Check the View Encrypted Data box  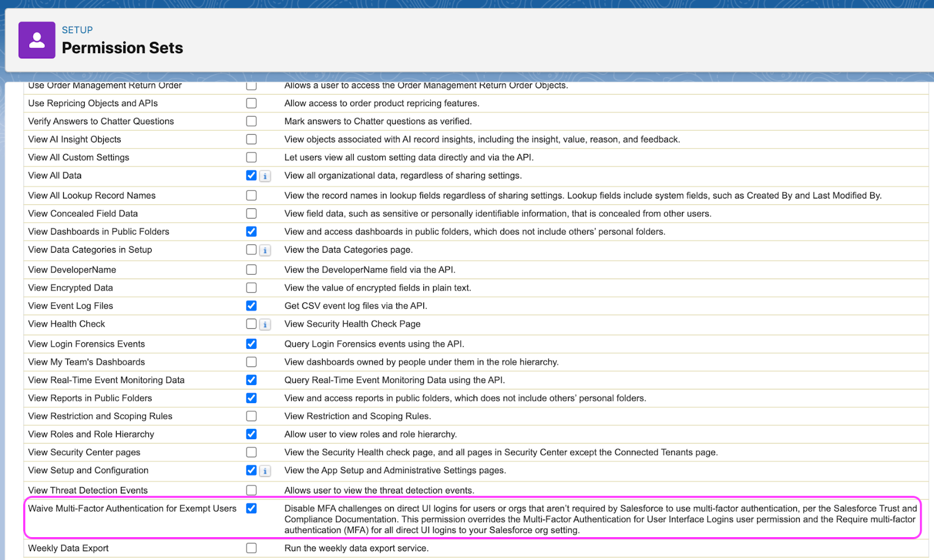point(252,288)
